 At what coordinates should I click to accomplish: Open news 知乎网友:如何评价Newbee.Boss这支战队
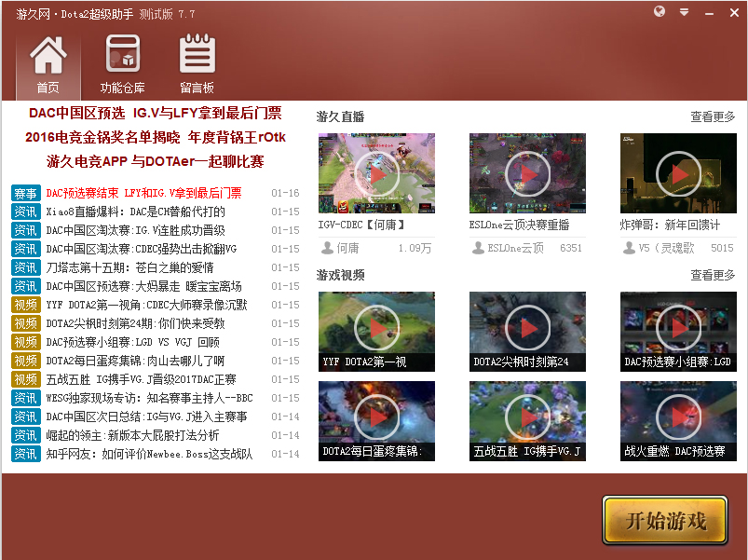tap(149, 454)
